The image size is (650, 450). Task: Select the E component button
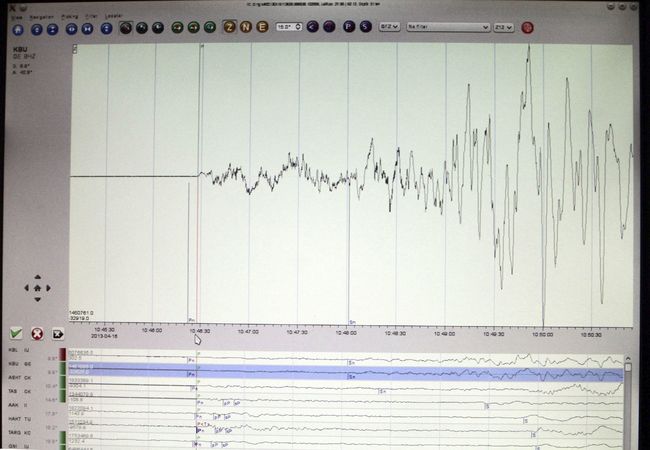pos(261,29)
